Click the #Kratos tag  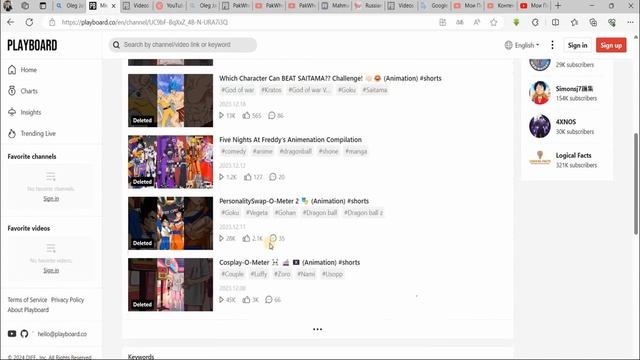click(x=271, y=90)
